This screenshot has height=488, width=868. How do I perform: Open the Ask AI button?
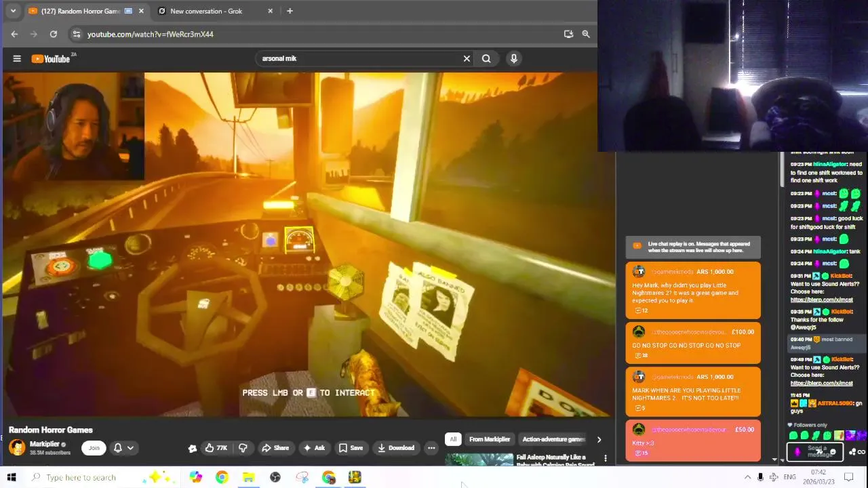314,448
